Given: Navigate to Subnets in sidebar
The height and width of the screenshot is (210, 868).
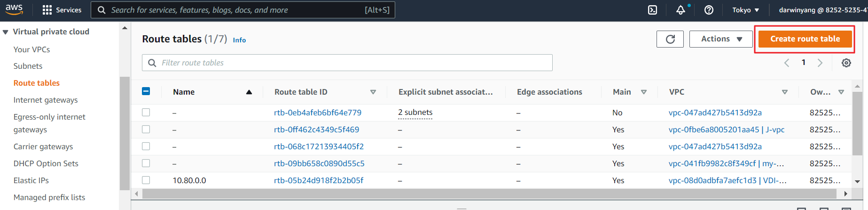Looking at the screenshot, I should point(28,66).
